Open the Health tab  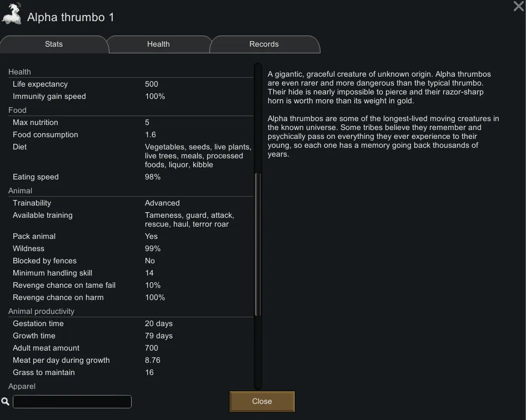tap(158, 44)
